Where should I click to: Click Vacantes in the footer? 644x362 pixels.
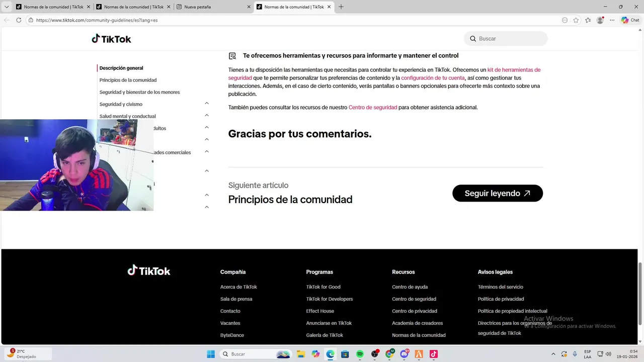click(x=230, y=323)
